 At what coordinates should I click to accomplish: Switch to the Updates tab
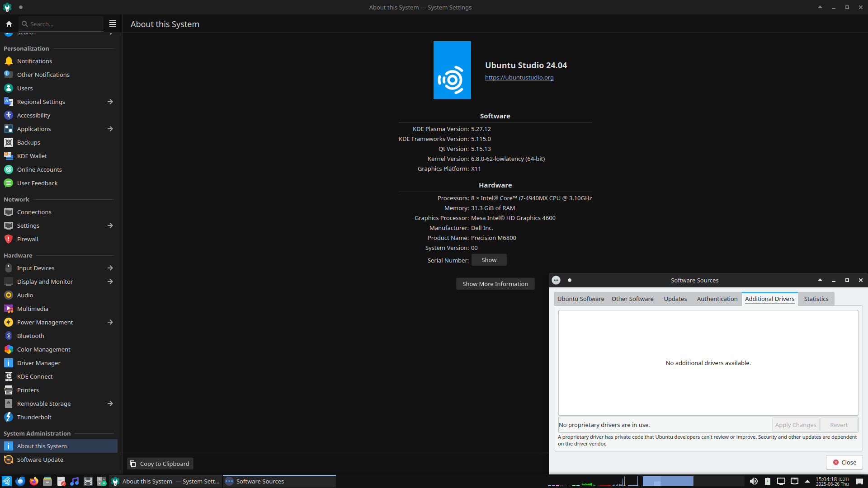tap(675, 299)
